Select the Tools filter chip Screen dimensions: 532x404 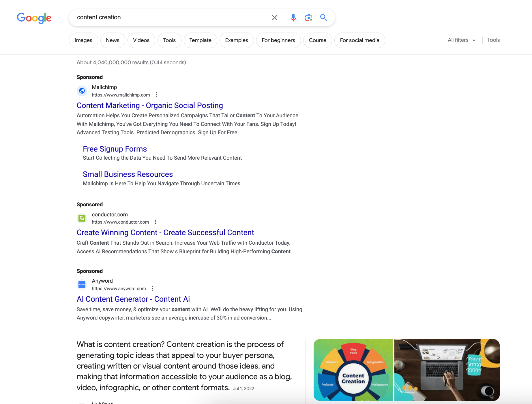click(169, 40)
